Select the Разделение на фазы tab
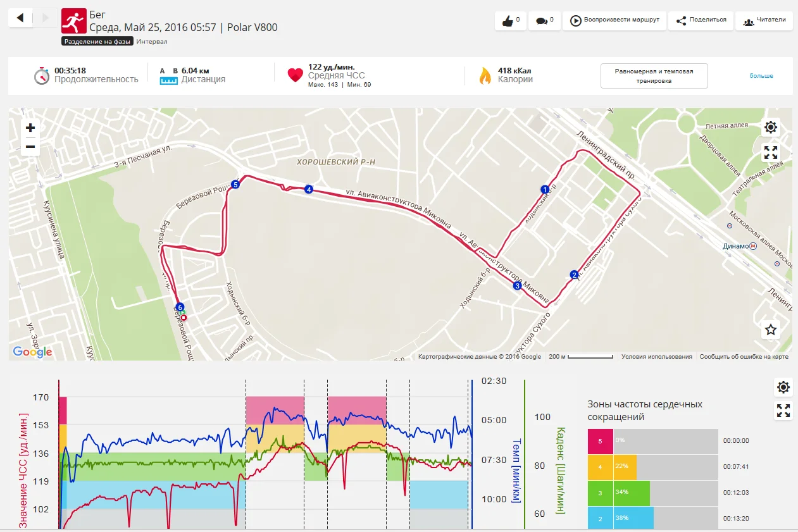 point(97,42)
